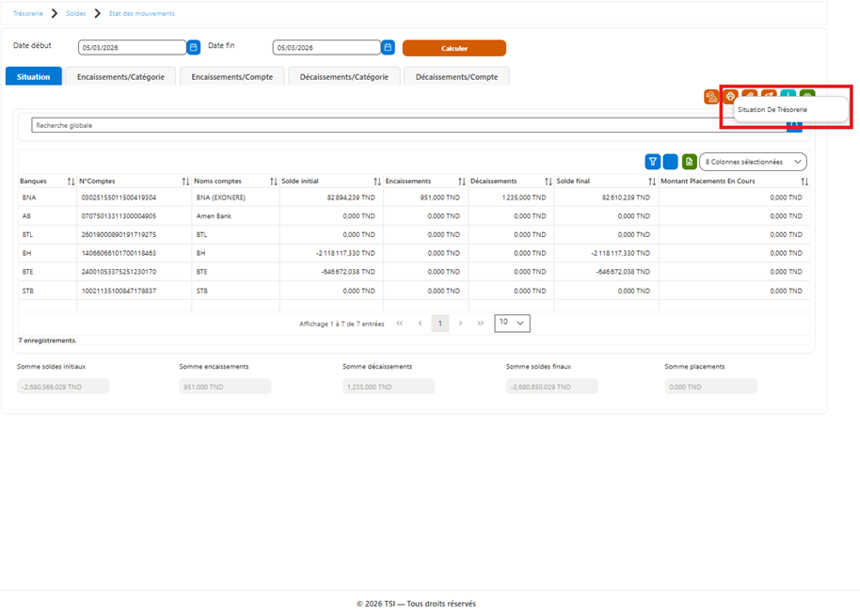This screenshot has width=860, height=616.
Task: Click the Trésorerie breadcrumb link
Action: pyautogui.click(x=28, y=14)
